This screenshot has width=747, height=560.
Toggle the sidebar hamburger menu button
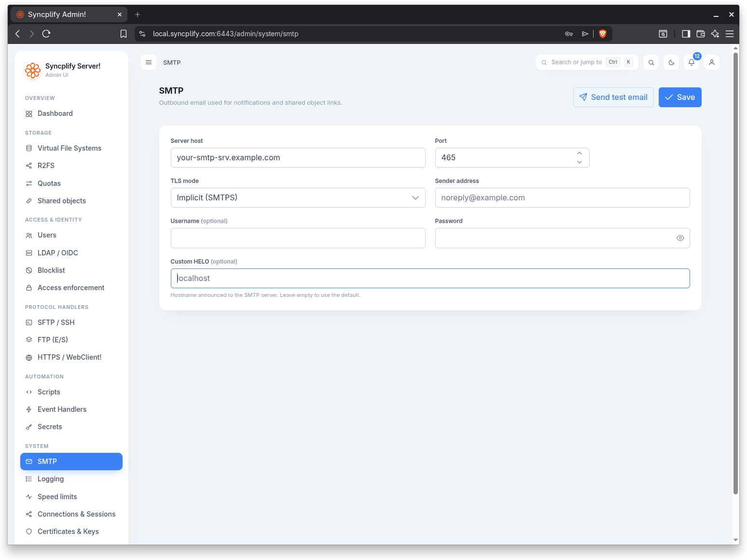(x=149, y=62)
